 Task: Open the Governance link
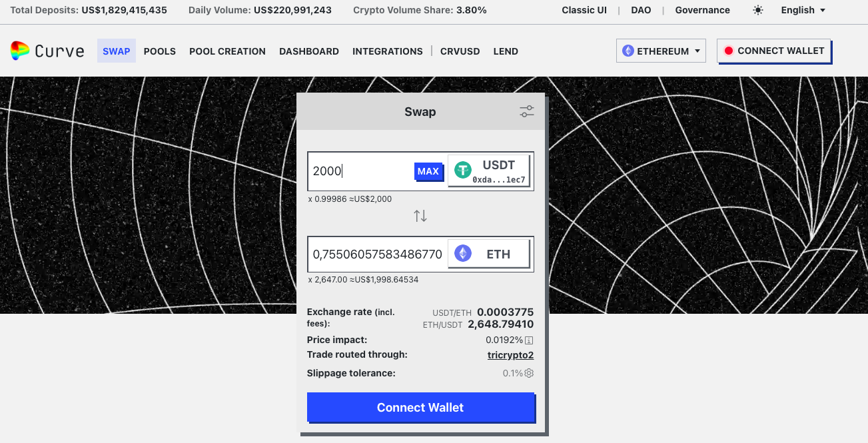[702, 10]
